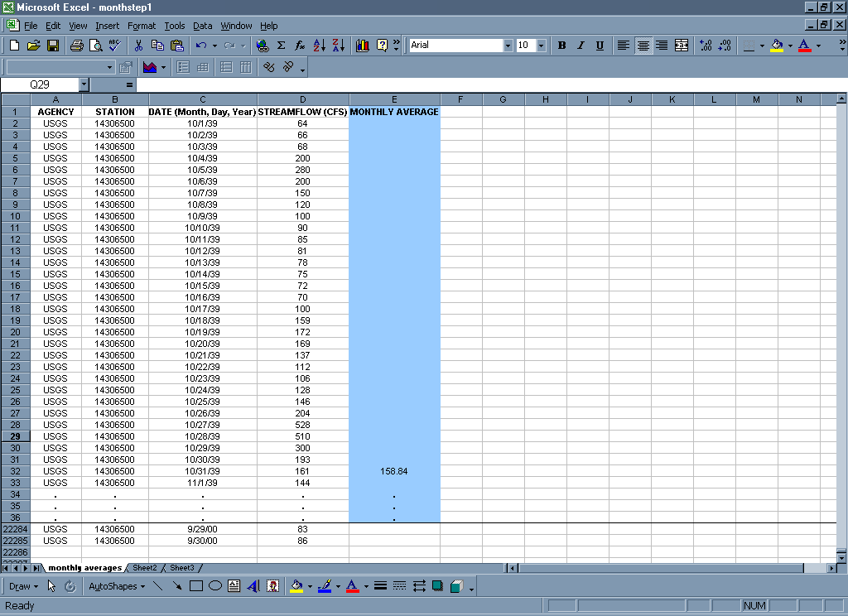848x616 pixels.
Task: Click the Save floppy disk icon
Action: (52, 46)
